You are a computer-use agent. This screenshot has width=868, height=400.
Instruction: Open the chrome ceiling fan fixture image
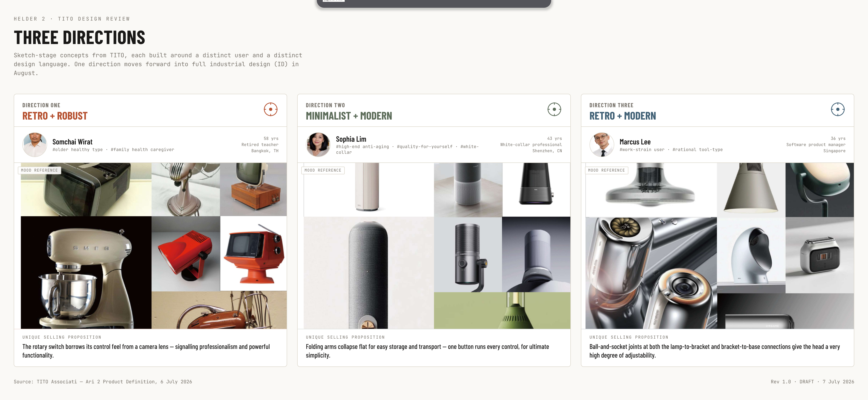[x=651, y=190]
